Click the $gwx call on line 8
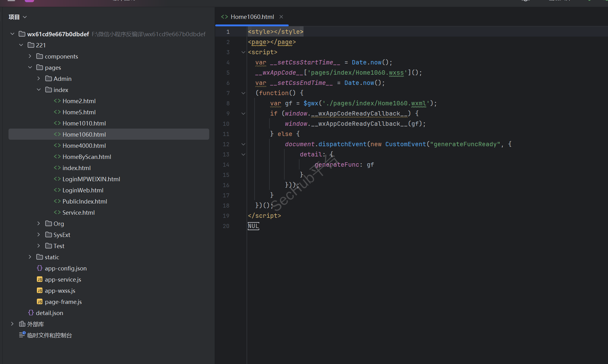The image size is (608, 364). pyautogui.click(x=311, y=103)
